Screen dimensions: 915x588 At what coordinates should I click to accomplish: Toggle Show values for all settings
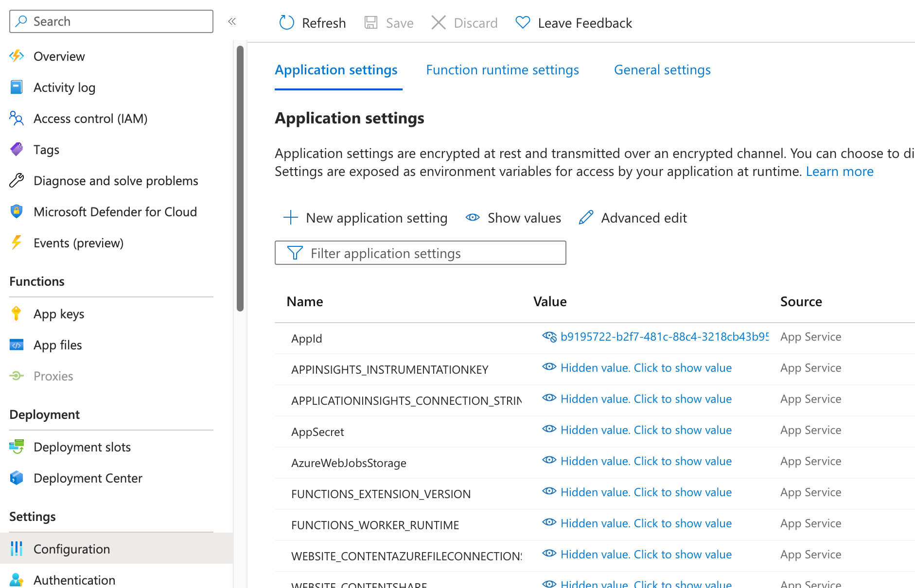pyautogui.click(x=513, y=218)
